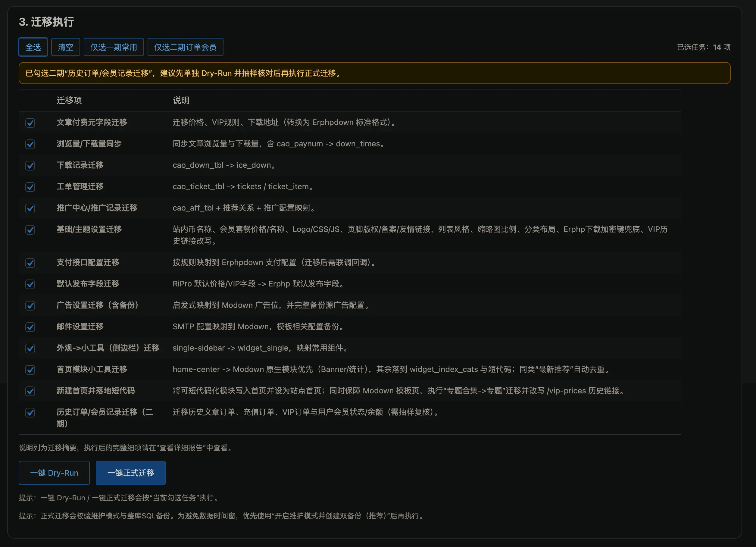Click the 浏览量/下载量同步 label
The height and width of the screenshot is (547, 756).
coord(89,144)
